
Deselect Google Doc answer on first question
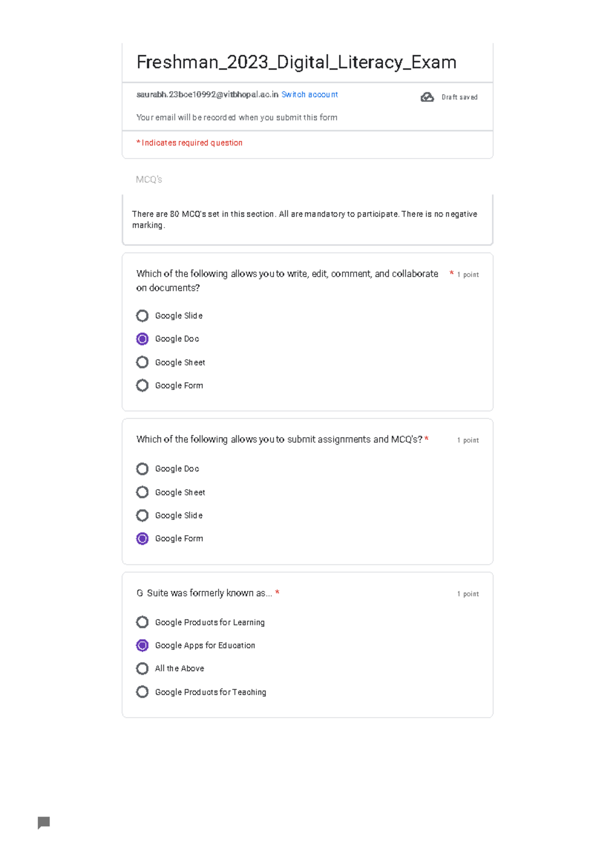click(142, 338)
